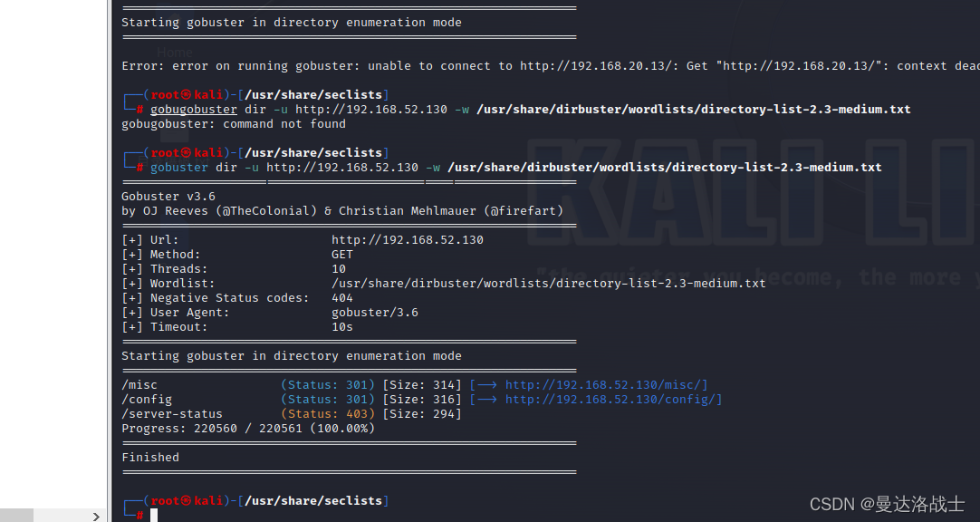Click the correctly typed 'gobuster' command word

[x=178, y=168]
